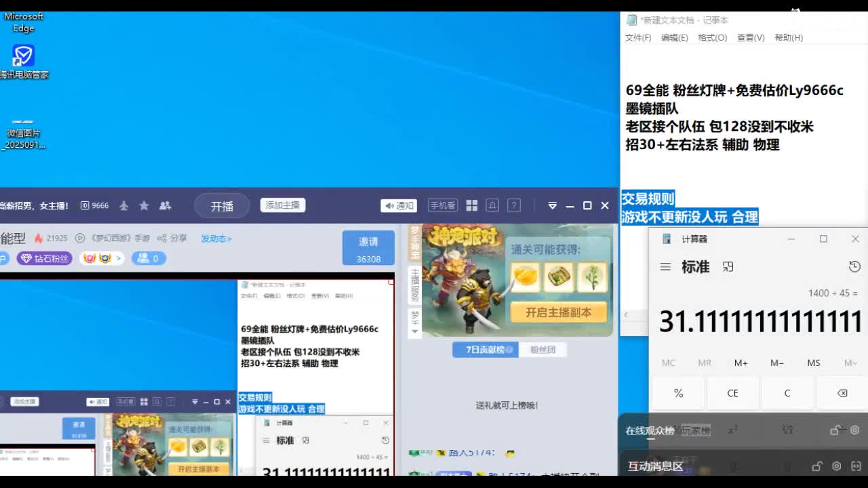
Task: Click the highlighted 交易规则 line in Notepad
Action: point(648,199)
